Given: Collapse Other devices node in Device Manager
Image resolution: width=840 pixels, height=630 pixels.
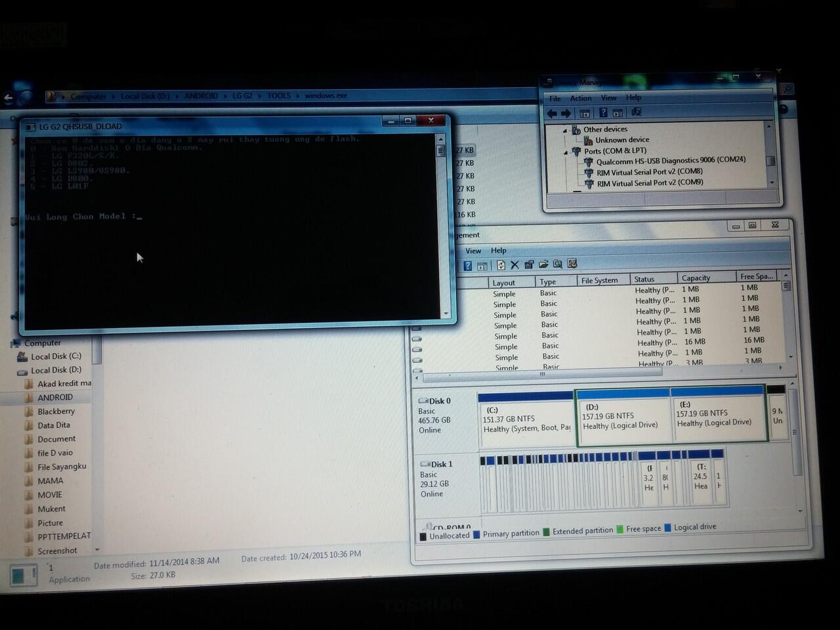Looking at the screenshot, I should point(564,130).
